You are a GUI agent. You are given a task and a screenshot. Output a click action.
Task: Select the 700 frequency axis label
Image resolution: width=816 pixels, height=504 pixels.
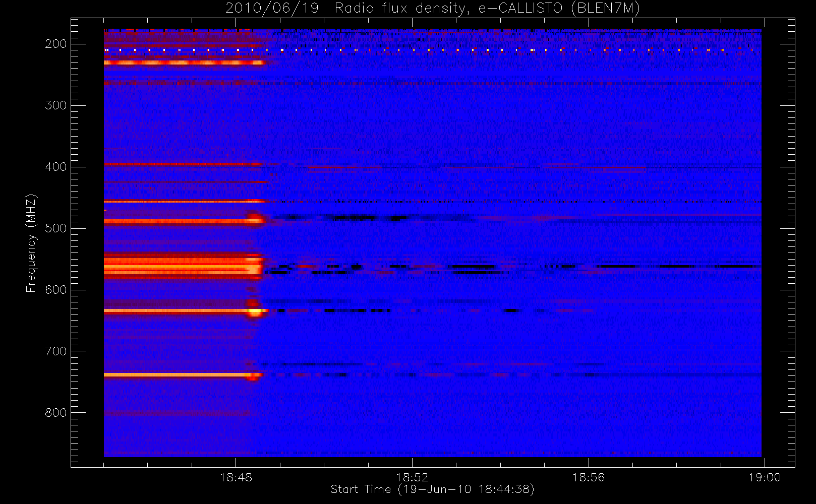coord(55,351)
